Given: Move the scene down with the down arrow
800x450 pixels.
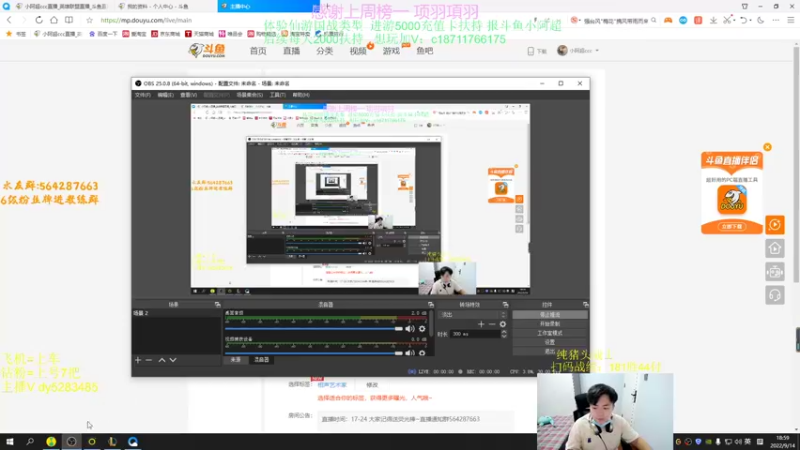Looking at the screenshot, I should coord(173,360).
